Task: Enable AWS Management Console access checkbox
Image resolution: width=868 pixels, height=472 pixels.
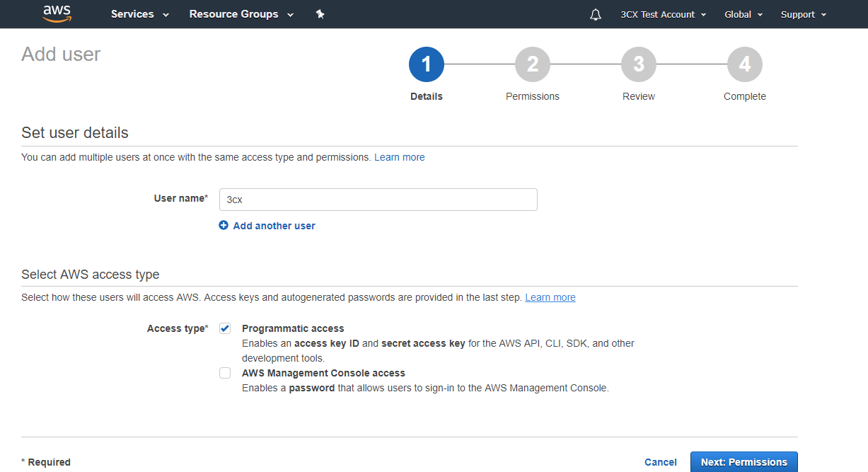Action: [225, 373]
